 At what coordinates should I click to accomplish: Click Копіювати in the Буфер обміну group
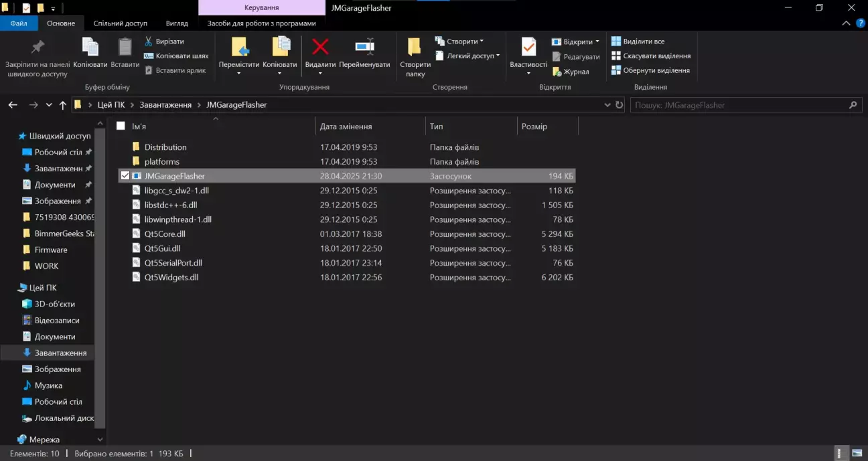[x=90, y=53]
